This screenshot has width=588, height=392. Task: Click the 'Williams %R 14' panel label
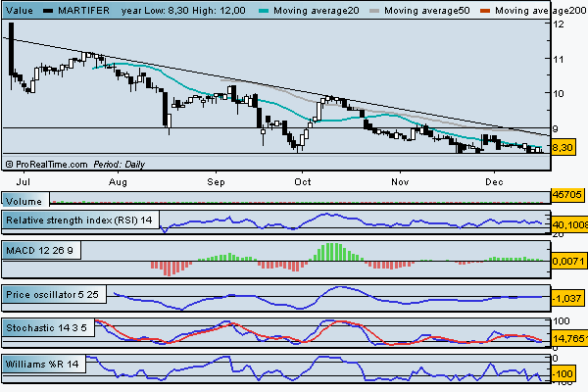click(42, 364)
